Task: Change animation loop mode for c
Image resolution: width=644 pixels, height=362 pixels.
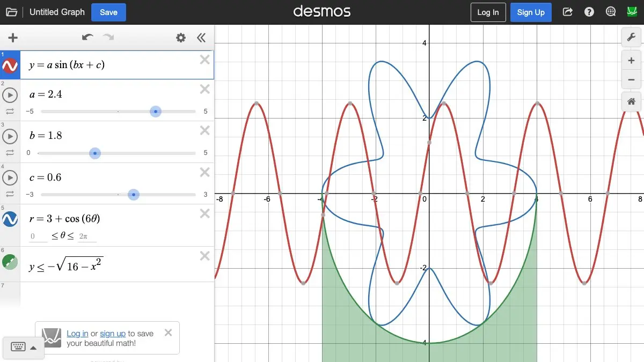Action: pos(10,194)
